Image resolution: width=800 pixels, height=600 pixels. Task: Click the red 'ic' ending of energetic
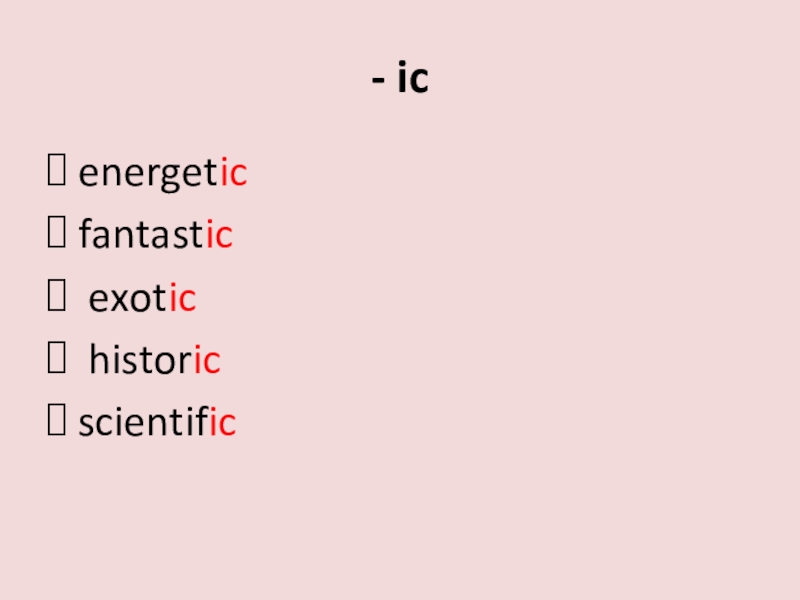click(233, 176)
